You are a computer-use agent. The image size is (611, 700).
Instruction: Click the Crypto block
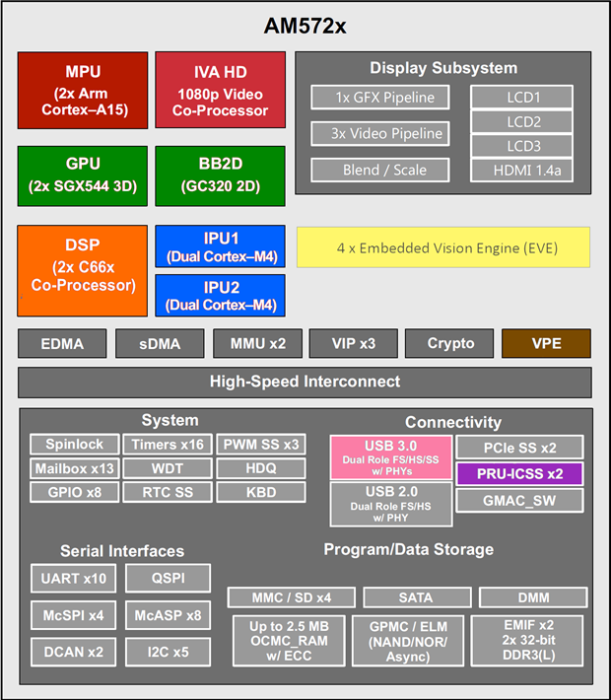(449, 343)
